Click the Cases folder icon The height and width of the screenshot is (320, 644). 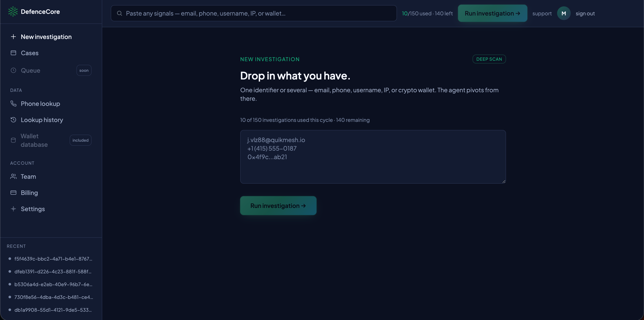pos(13,53)
